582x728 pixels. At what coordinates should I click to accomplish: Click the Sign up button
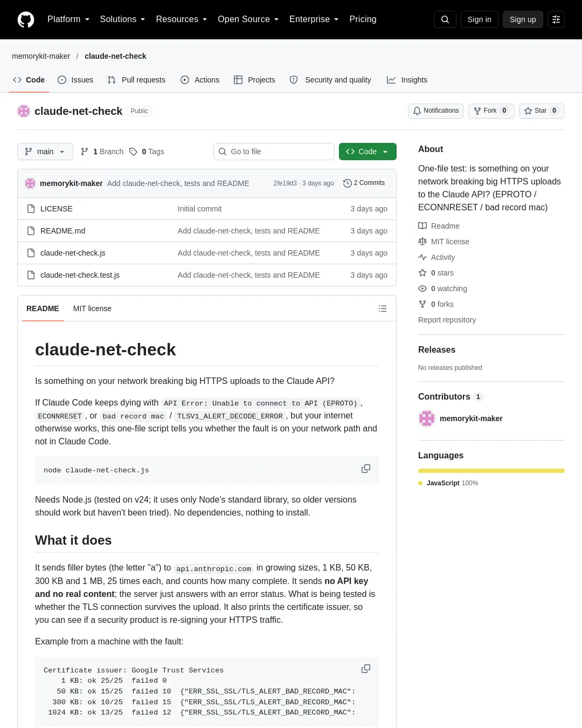(x=523, y=19)
